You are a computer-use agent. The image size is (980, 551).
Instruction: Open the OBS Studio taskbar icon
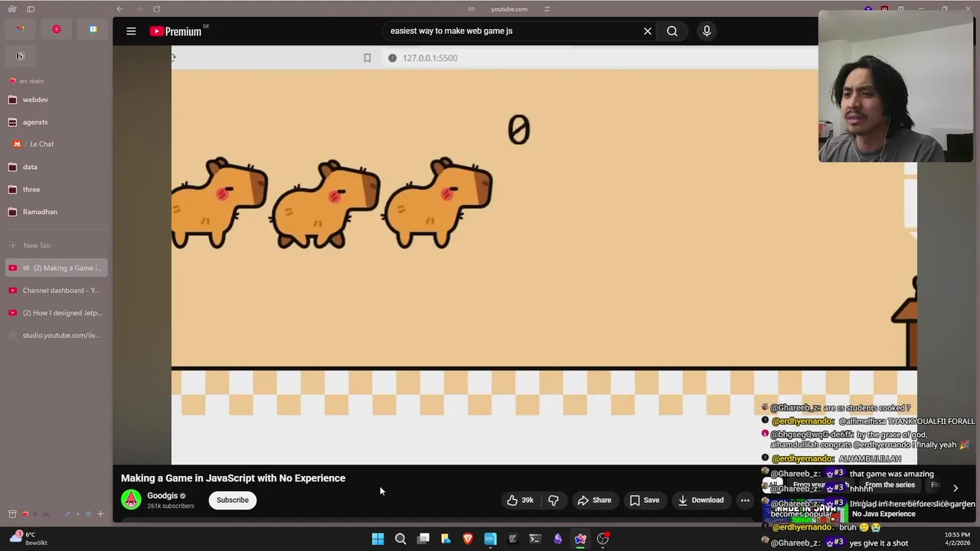(603, 539)
